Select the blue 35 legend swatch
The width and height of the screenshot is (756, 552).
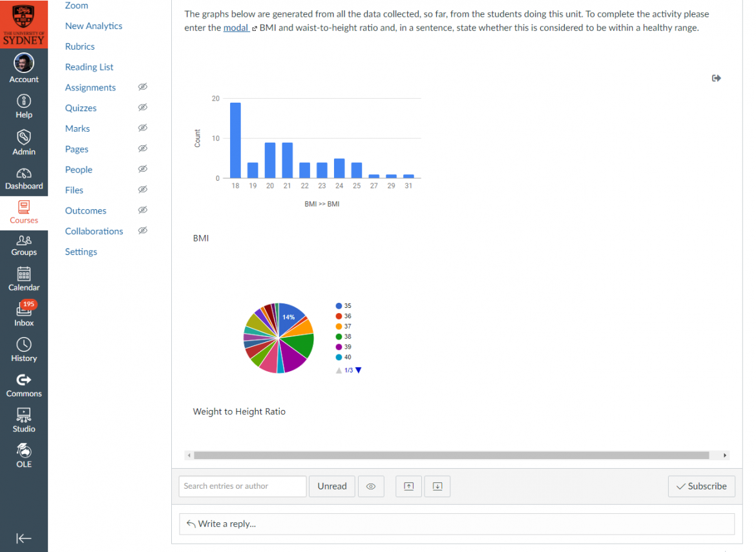(339, 306)
